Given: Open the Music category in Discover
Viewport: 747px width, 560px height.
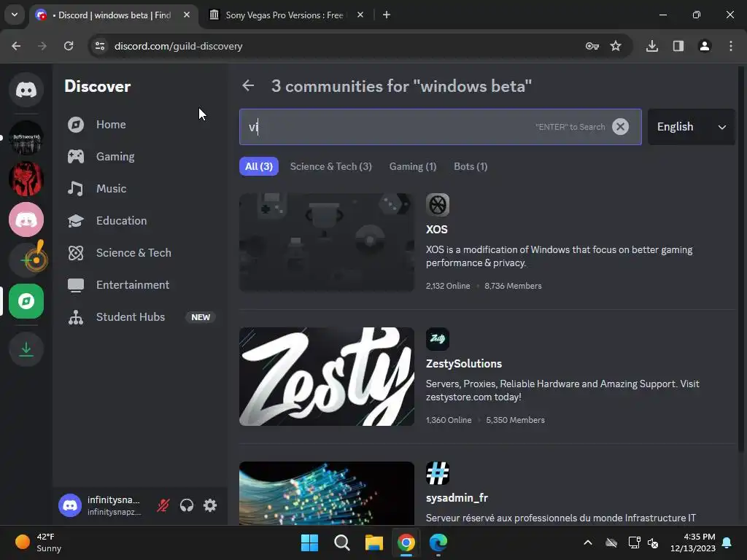Looking at the screenshot, I should pyautogui.click(x=142, y=189).
